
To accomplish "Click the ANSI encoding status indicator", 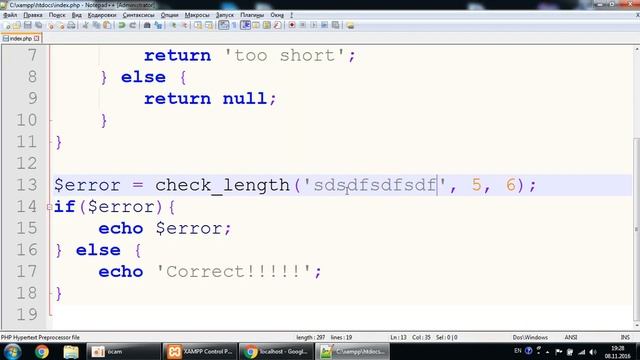I will pyautogui.click(x=571, y=338).
